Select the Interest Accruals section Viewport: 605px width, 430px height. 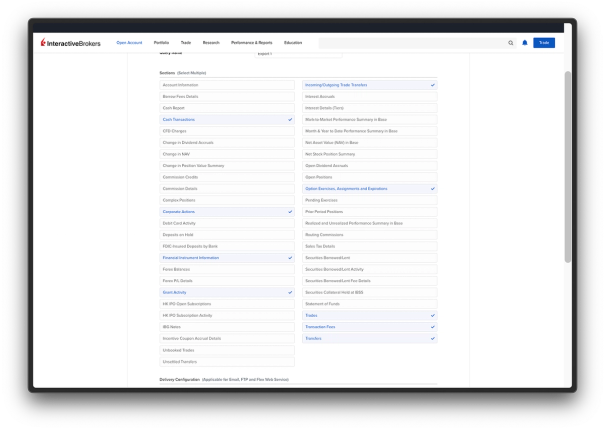[x=370, y=96]
